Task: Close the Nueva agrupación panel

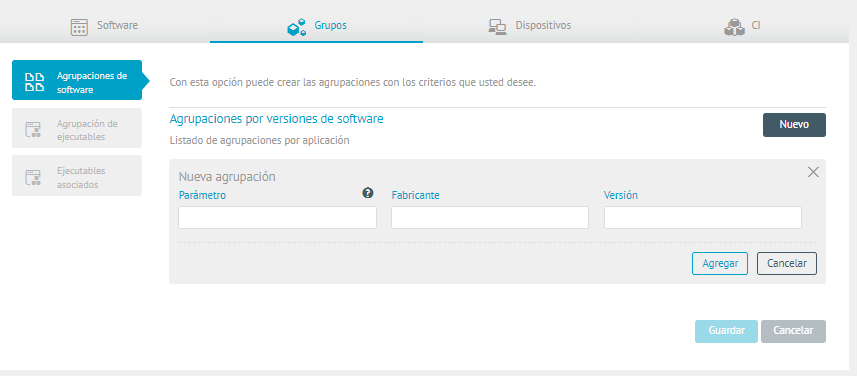Action: click(x=813, y=172)
